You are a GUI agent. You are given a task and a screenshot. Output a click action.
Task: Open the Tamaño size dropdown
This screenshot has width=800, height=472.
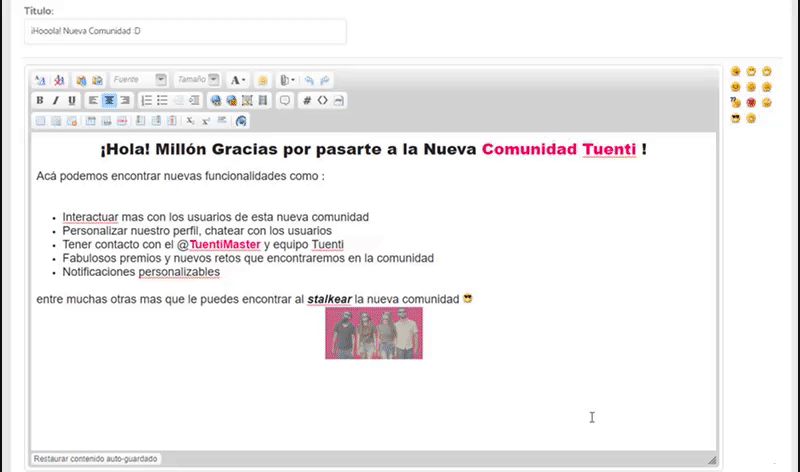tap(197, 80)
